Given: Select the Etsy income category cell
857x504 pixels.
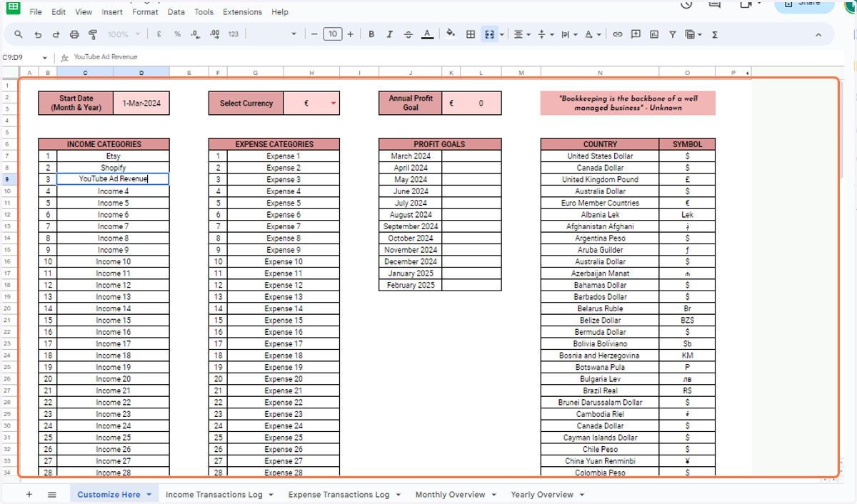Looking at the screenshot, I should (x=113, y=156).
